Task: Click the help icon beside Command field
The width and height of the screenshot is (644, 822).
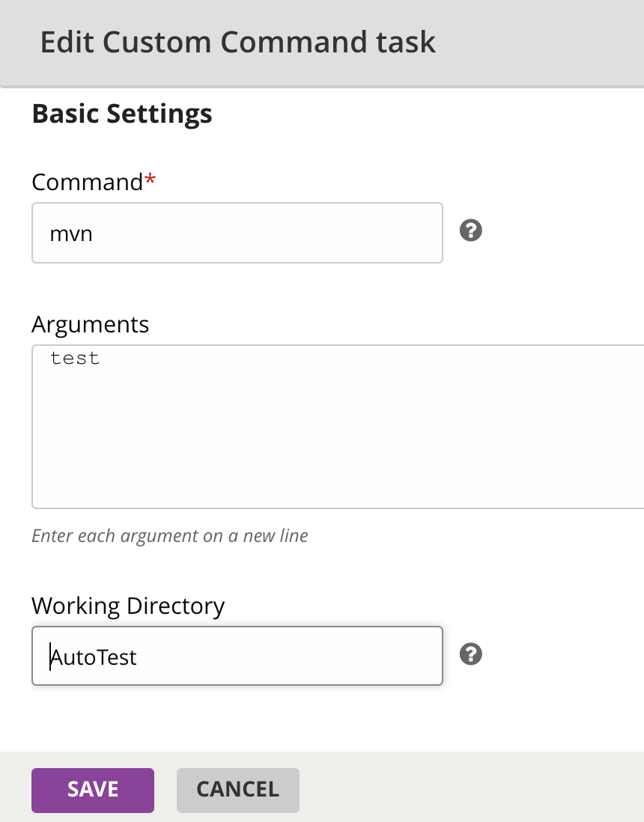Action: (x=470, y=231)
